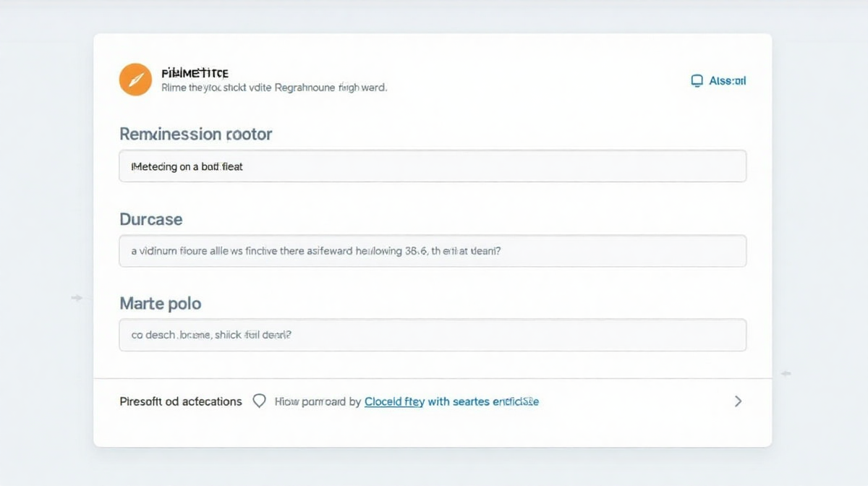Click the small arrow right of the card
This screenshot has width=868, height=486.
point(786,373)
